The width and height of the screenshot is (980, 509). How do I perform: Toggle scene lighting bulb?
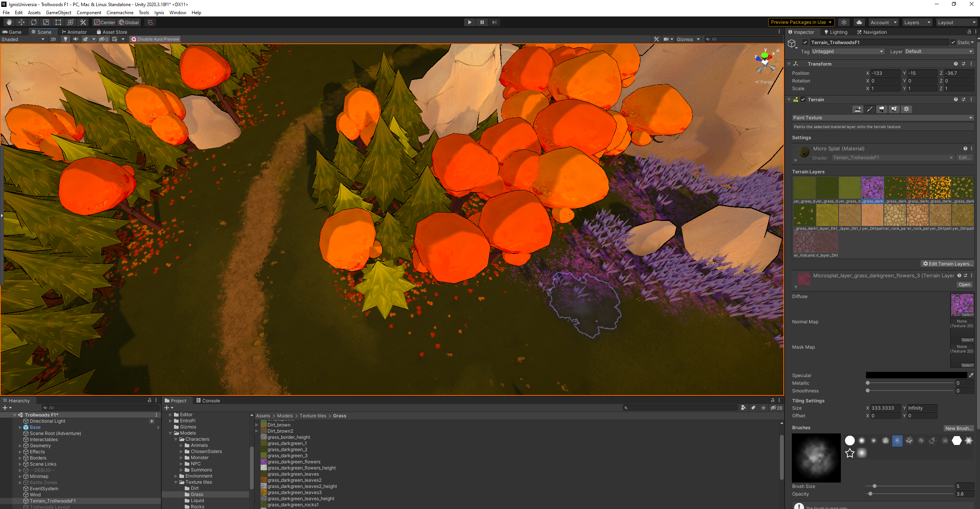click(66, 39)
